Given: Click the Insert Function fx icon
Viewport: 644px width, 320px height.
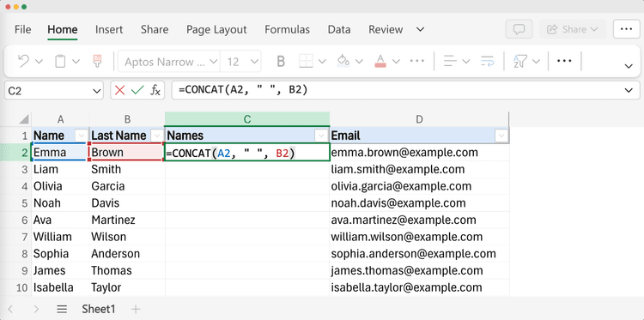Looking at the screenshot, I should click(155, 91).
